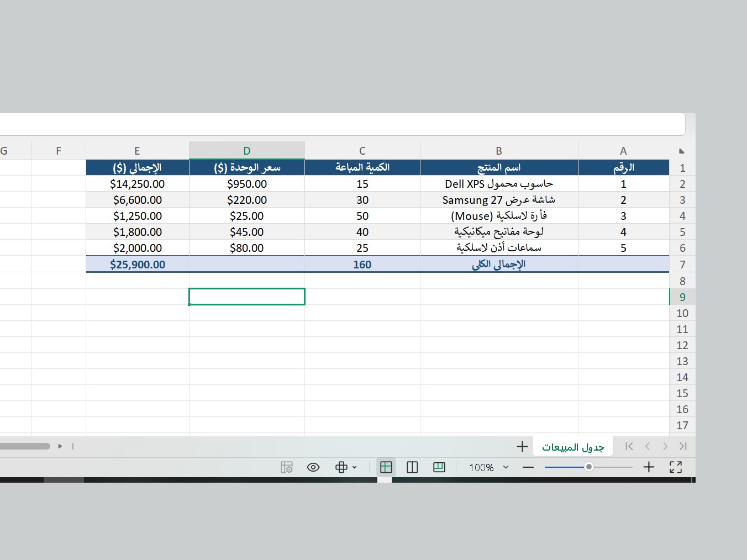Viewport: 747px width, 560px height.
Task: Add a new sheet with the plus button
Action: tap(522, 446)
